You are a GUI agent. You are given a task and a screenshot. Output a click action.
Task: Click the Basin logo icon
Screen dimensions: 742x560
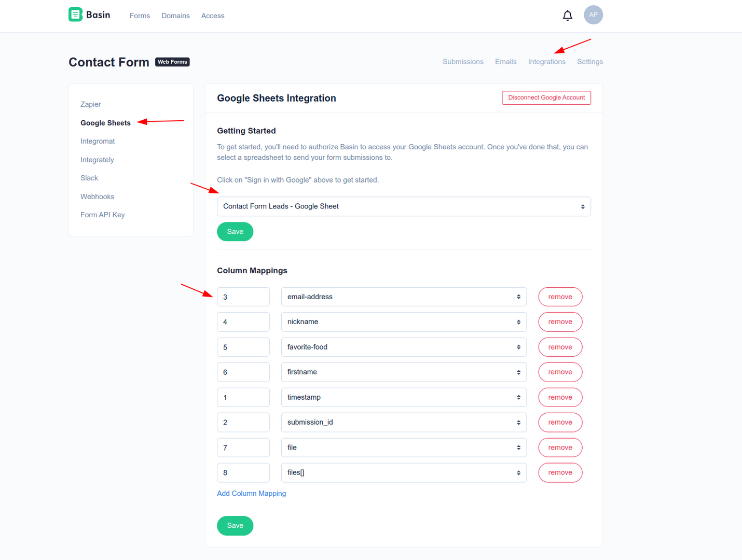click(x=75, y=15)
